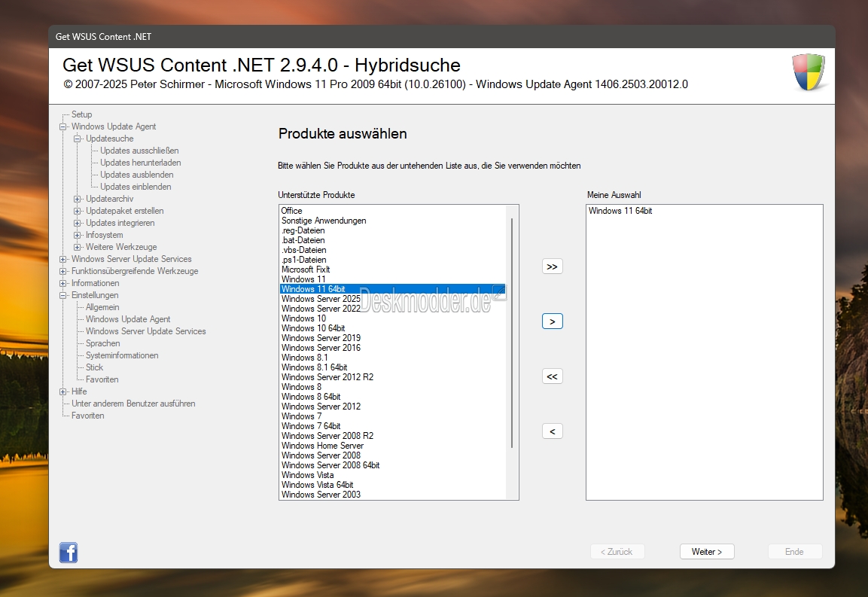The image size is (868, 597).
Task: Select Windows Server 2012 R2 in the list
Action: pos(392,377)
